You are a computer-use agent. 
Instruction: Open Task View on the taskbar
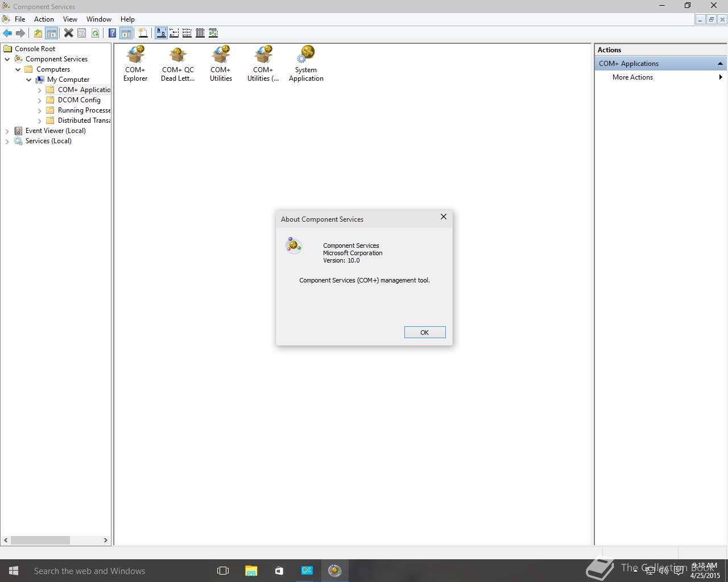[x=223, y=571]
